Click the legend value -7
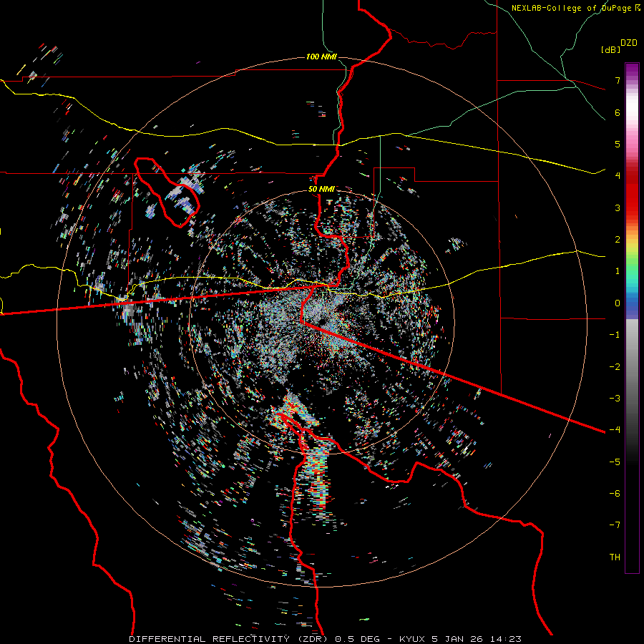 615,525
